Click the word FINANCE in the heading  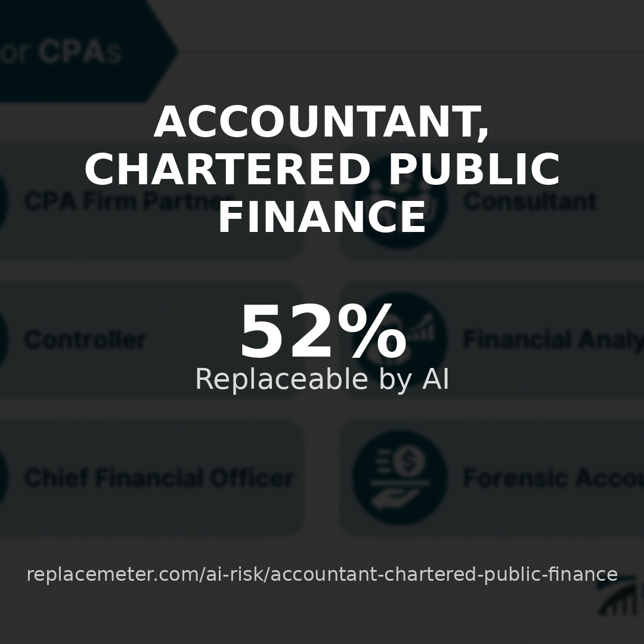[322, 217]
